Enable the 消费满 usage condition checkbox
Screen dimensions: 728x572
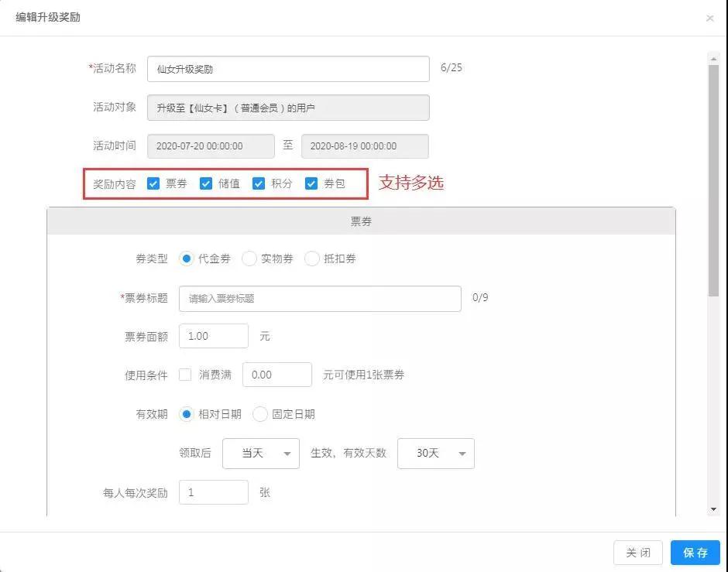pyautogui.click(x=185, y=375)
